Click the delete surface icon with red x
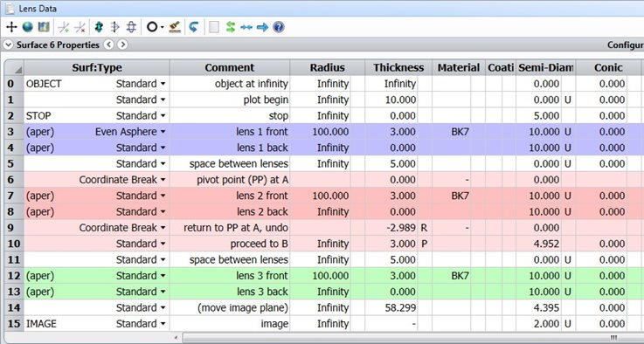 [x=80, y=28]
